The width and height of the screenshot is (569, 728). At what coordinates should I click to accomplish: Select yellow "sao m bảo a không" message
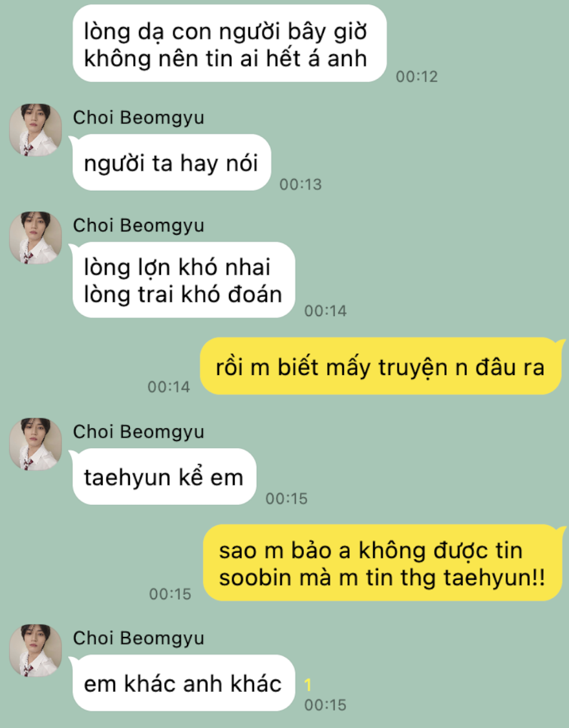[x=383, y=562]
